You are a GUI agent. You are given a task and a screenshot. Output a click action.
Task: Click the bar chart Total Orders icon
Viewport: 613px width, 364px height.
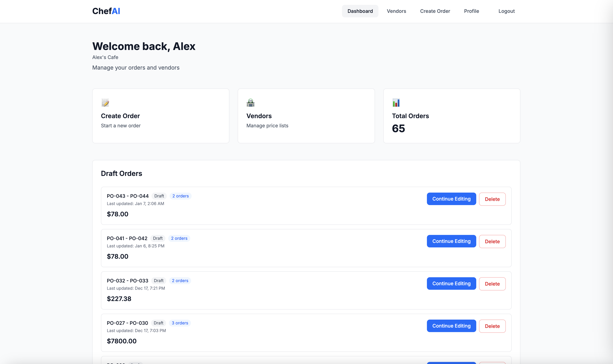coord(396,103)
